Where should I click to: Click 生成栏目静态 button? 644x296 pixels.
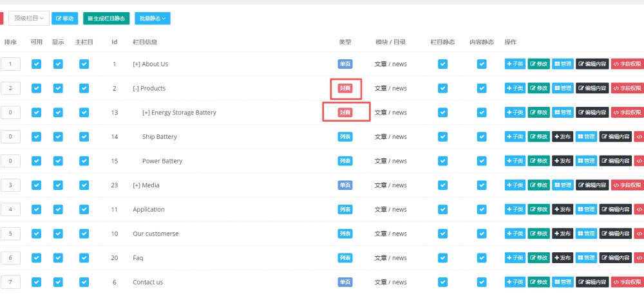pos(106,18)
